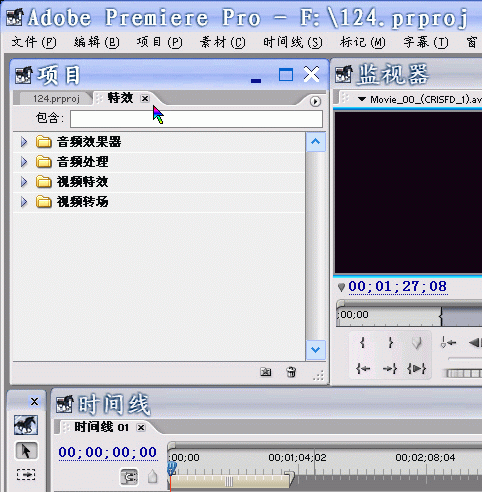Screen dimensions: 482x492
Task: Click the 时间线 panel title icon
Action: tap(65, 404)
